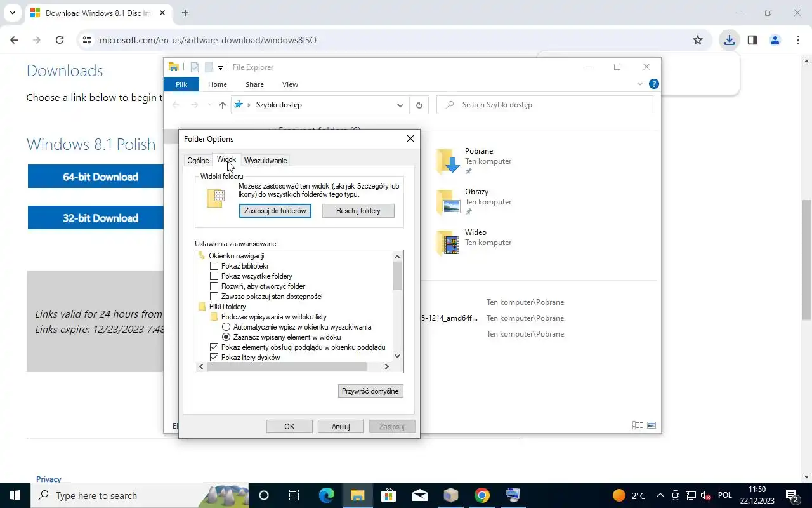
Task: Show hidden system tray icons chevron
Action: [x=660, y=495]
